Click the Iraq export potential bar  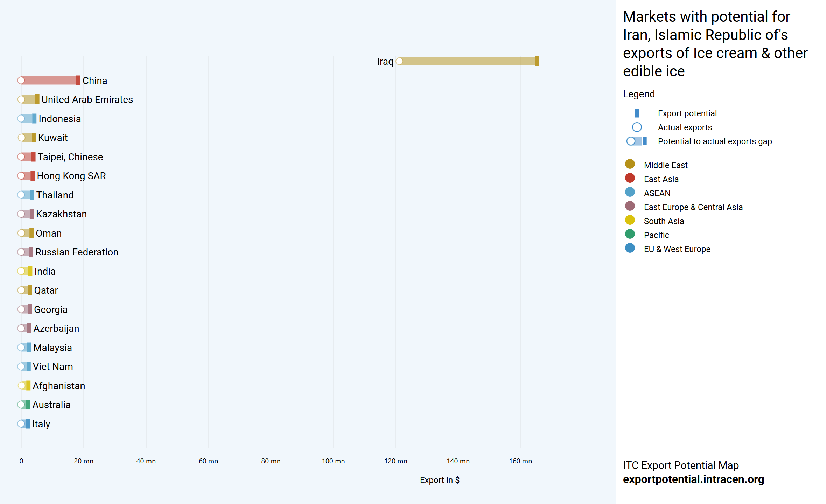click(x=467, y=62)
